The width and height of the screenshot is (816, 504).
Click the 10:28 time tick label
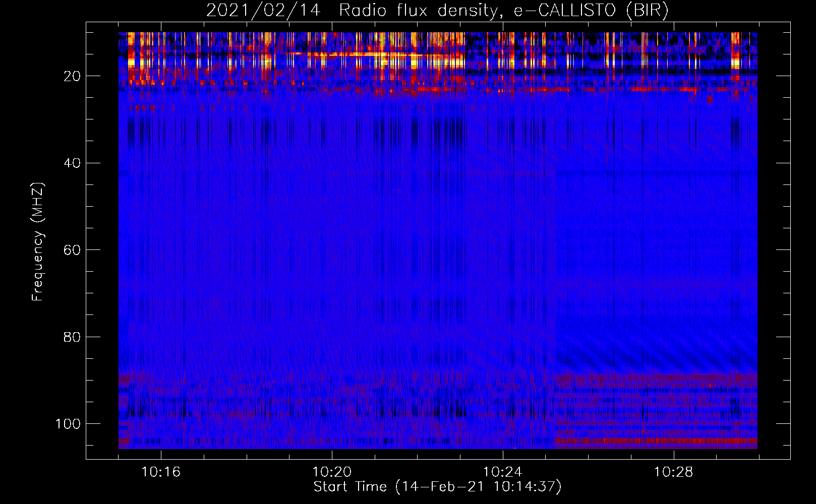674,472
